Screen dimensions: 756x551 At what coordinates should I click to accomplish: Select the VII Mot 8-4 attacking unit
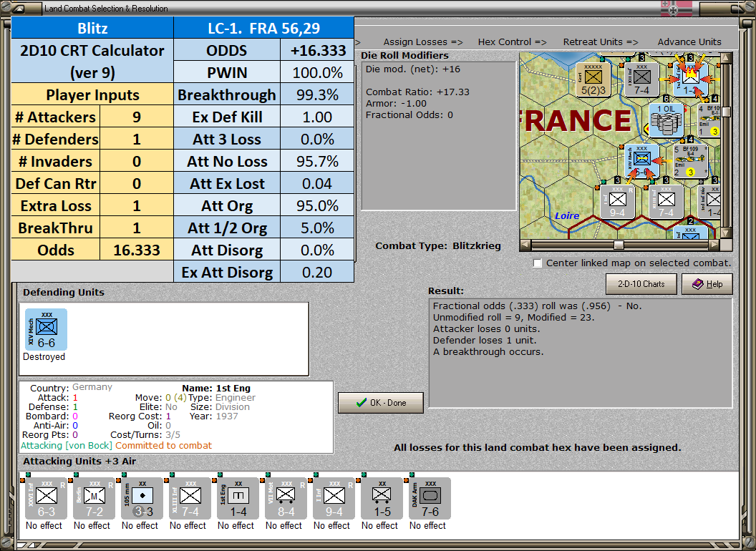[286, 498]
